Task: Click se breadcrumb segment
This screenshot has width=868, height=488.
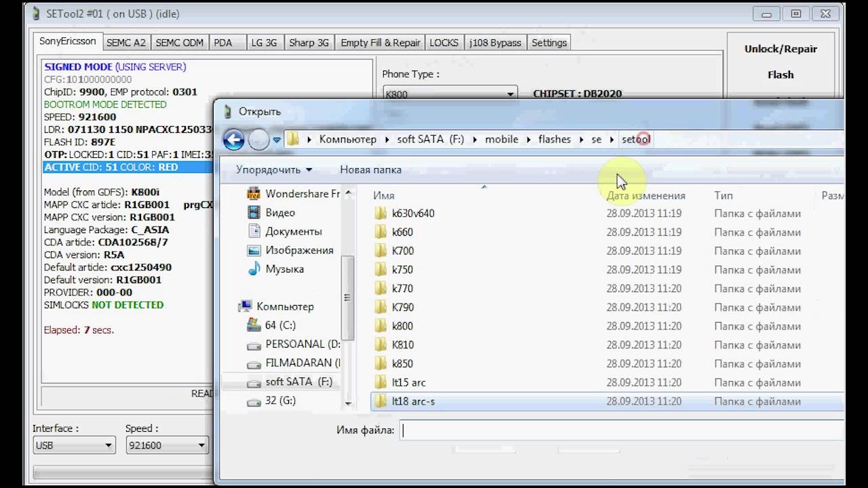Action: click(597, 139)
